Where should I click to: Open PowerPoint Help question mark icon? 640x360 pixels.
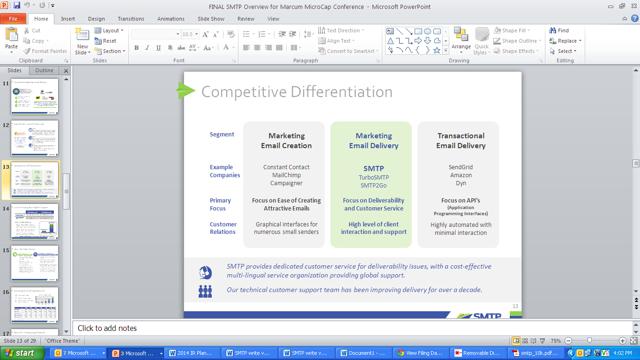pyautogui.click(x=635, y=18)
